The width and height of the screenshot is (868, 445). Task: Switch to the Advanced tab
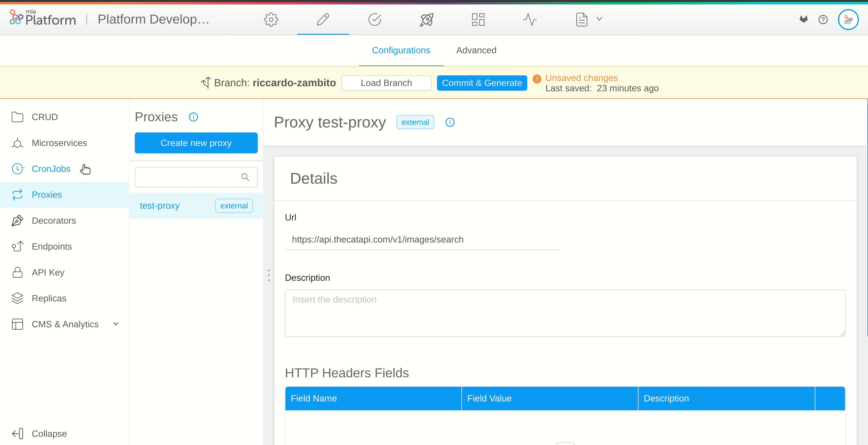tap(476, 50)
